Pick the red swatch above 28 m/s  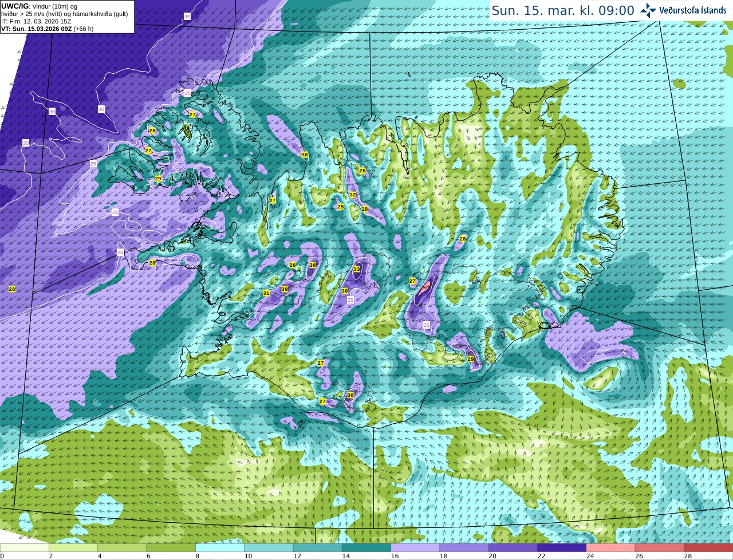point(708,547)
